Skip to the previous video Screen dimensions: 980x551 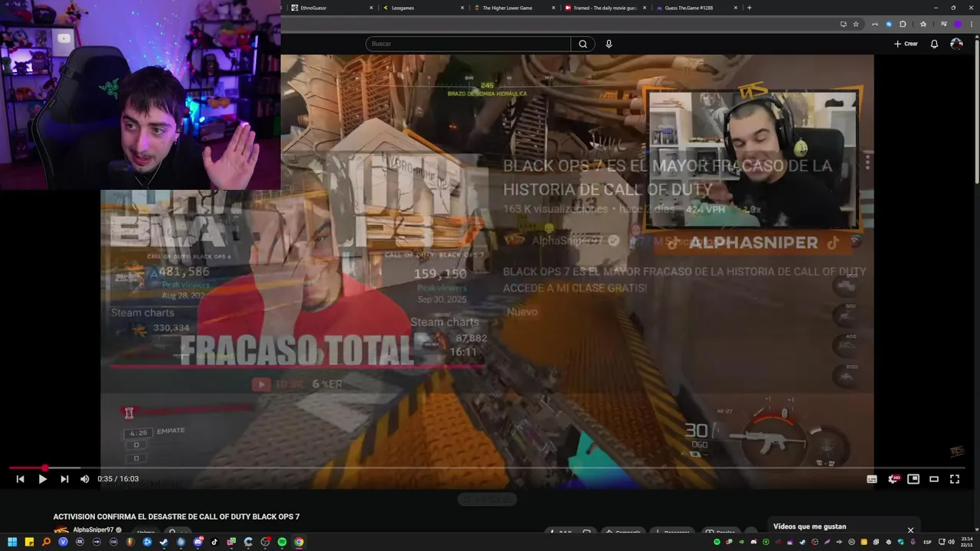20,479
